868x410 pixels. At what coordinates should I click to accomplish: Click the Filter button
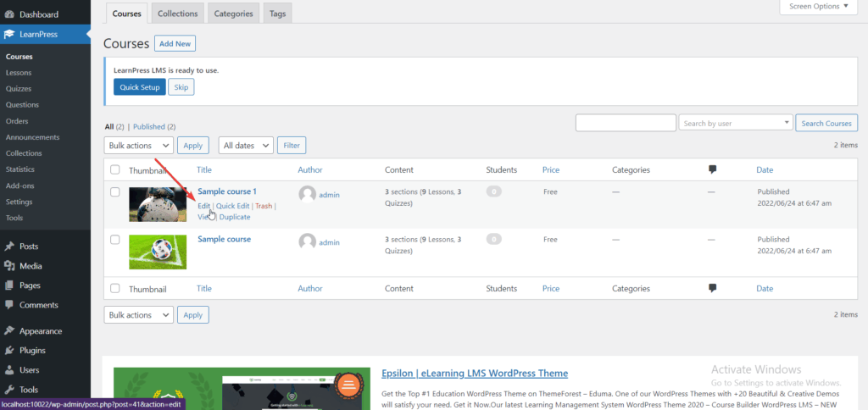pos(292,146)
